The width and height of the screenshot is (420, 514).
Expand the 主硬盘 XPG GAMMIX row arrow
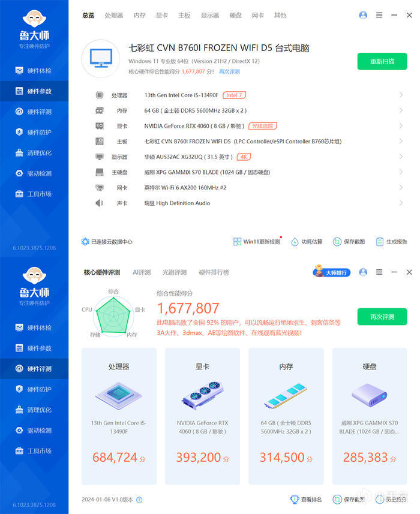(401, 172)
